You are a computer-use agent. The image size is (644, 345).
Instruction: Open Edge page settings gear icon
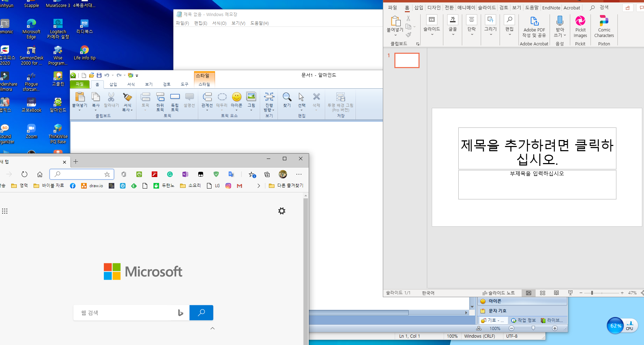coord(282,211)
